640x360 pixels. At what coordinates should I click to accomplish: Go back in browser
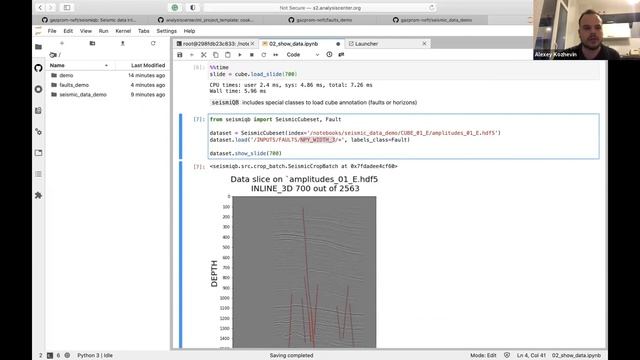click(x=40, y=8)
